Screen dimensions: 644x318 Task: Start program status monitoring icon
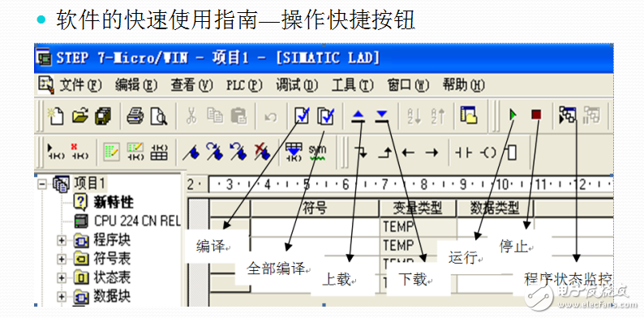[x=568, y=115]
